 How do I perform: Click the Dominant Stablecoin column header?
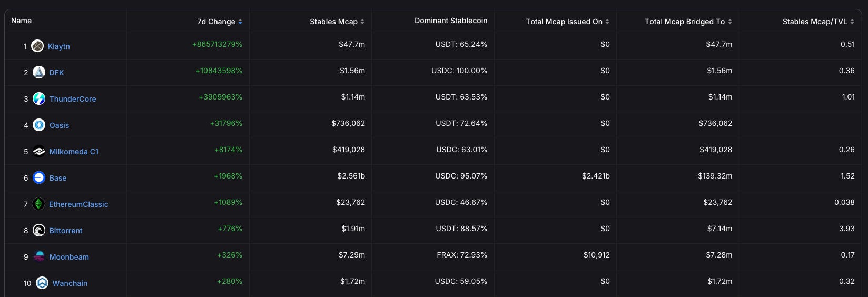coord(451,21)
